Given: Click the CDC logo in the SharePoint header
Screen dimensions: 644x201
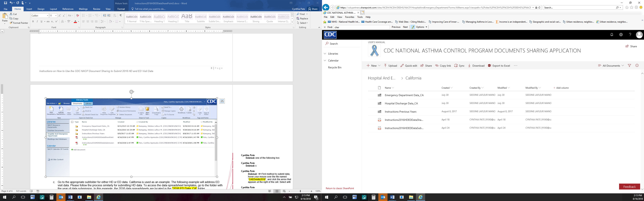Looking at the screenshot, I should 330,35.
